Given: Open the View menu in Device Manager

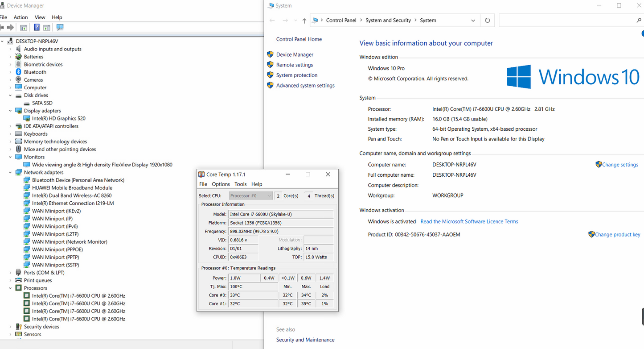Looking at the screenshot, I should click(40, 17).
